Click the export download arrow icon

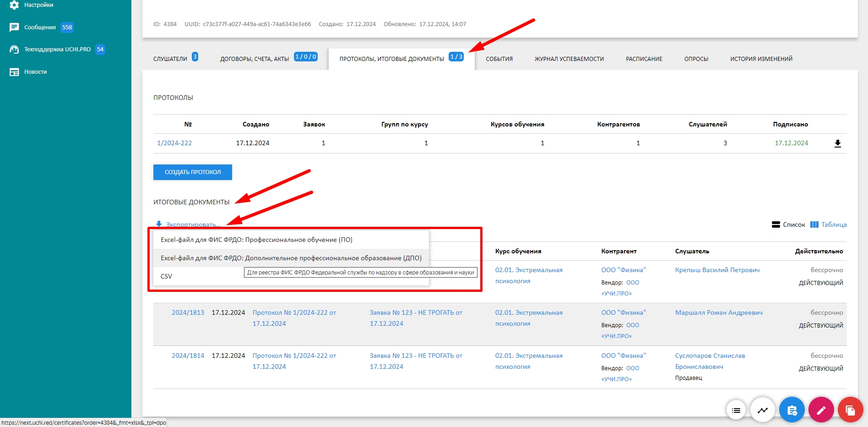point(159,224)
